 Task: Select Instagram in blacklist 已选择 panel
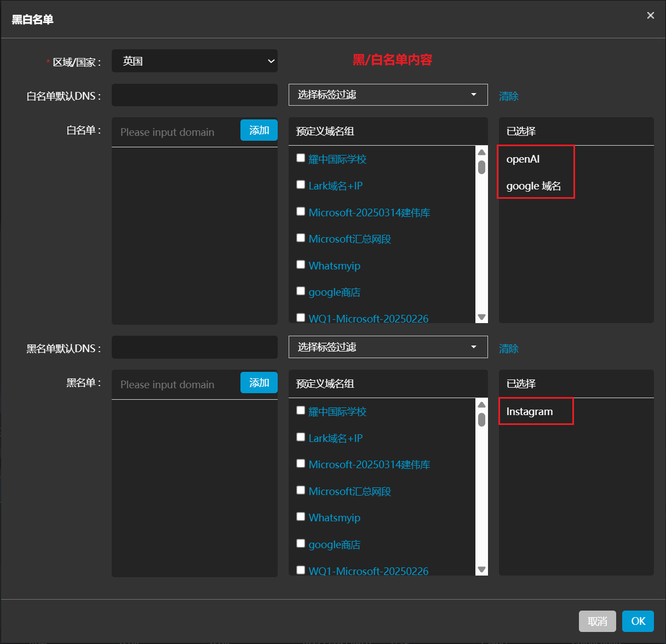pyautogui.click(x=530, y=412)
